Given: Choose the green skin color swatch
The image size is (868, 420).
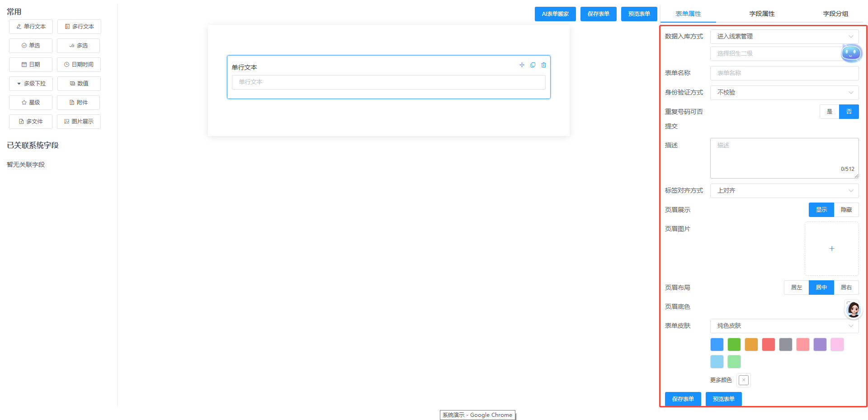Looking at the screenshot, I should tap(734, 344).
